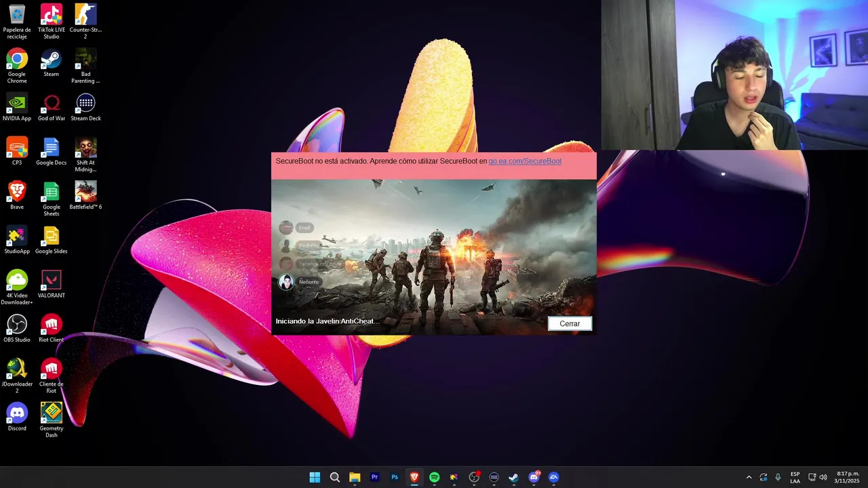Select the Google Slides desktop shortcut
The width and height of the screenshot is (868, 488).
point(52,240)
